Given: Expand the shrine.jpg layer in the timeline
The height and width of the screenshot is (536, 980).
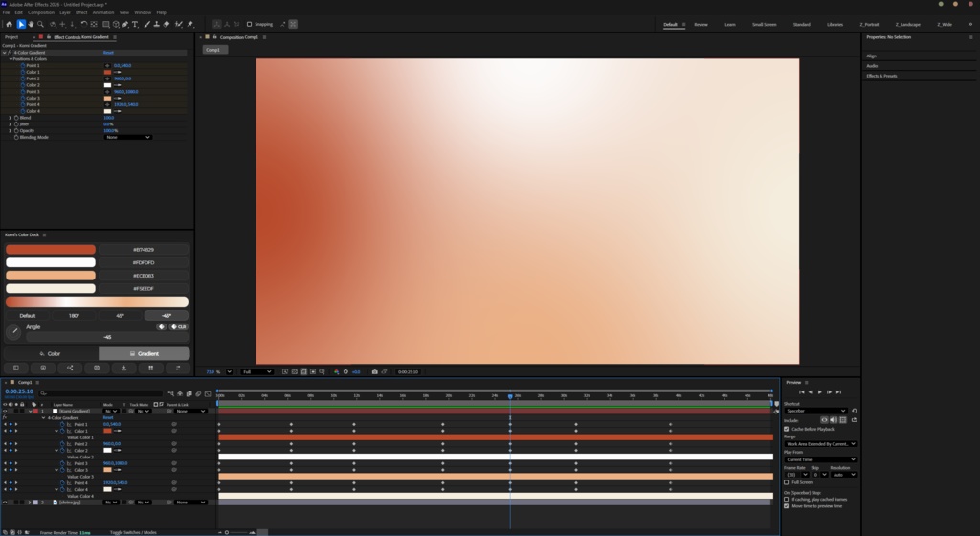Looking at the screenshot, I should tap(30, 502).
